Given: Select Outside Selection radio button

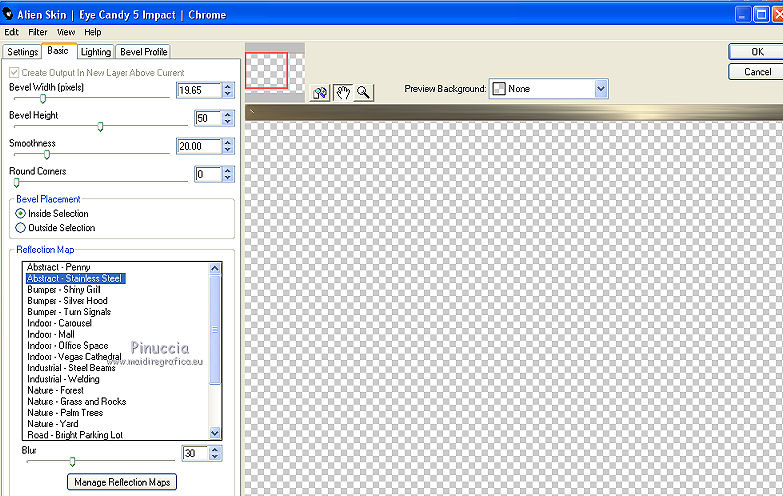Looking at the screenshot, I should (x=20, y=228).
